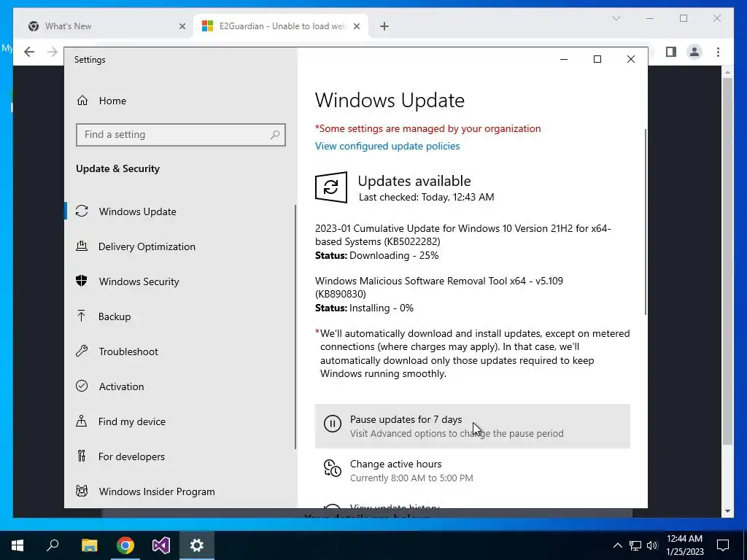
Task: Click the clock icon for active hours
Action: point(333,468)
